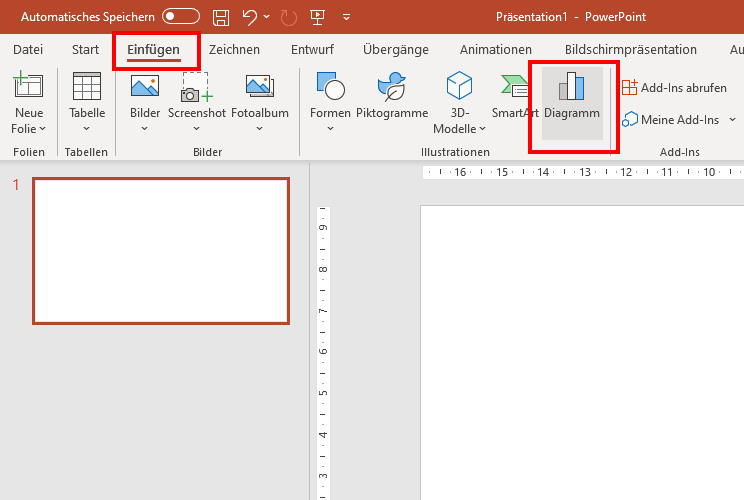The image size is (744, 500).
Task: Toggle Automatisches Speichern switch
Action: (x=181, y=17)
